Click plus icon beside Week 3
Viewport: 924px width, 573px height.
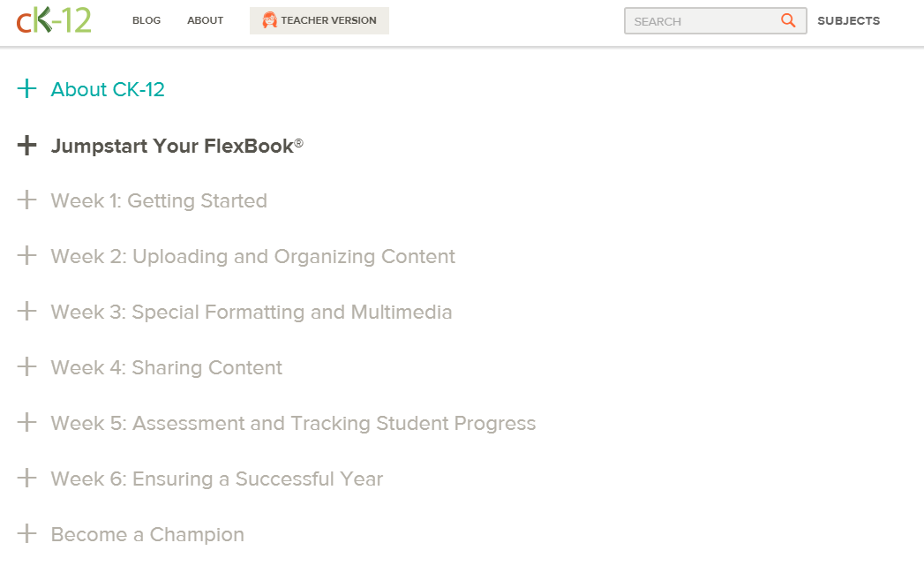(27, 312)
